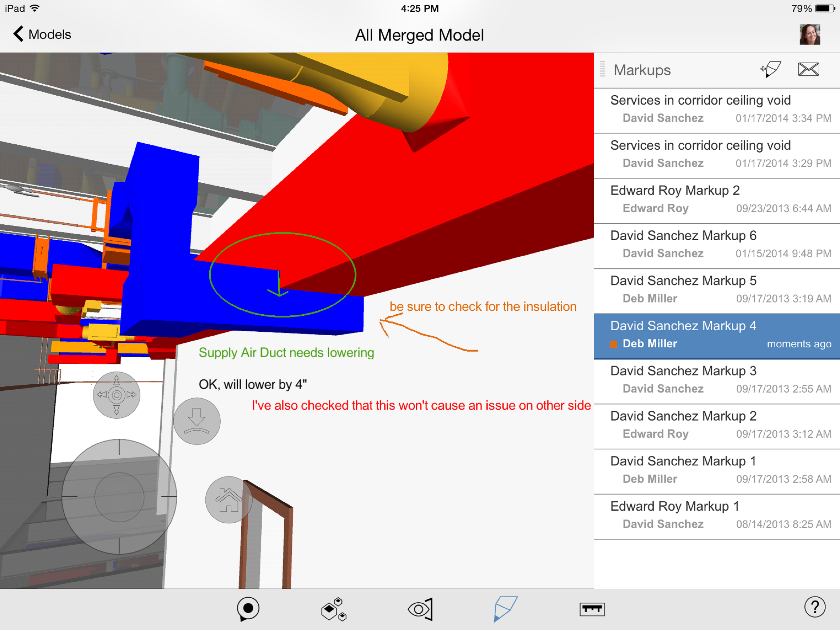Viewport: 840px width, 630px height.
Task: Tap the viewpoints icon in bottom toolbar
Action: coord(248,609)
